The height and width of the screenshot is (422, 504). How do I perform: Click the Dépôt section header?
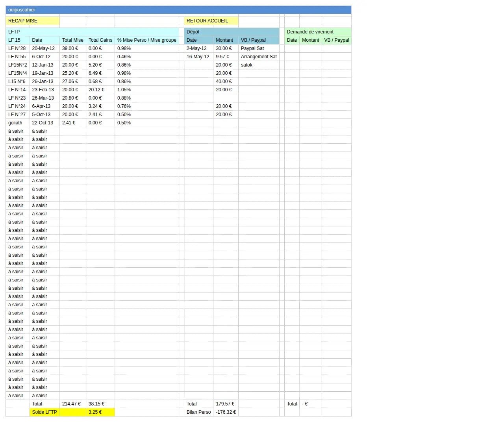pos(232,32)
